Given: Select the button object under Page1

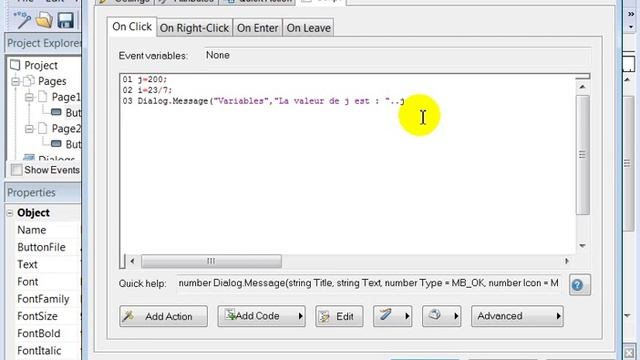Looking at the screenshot, I should click(56, 112).
